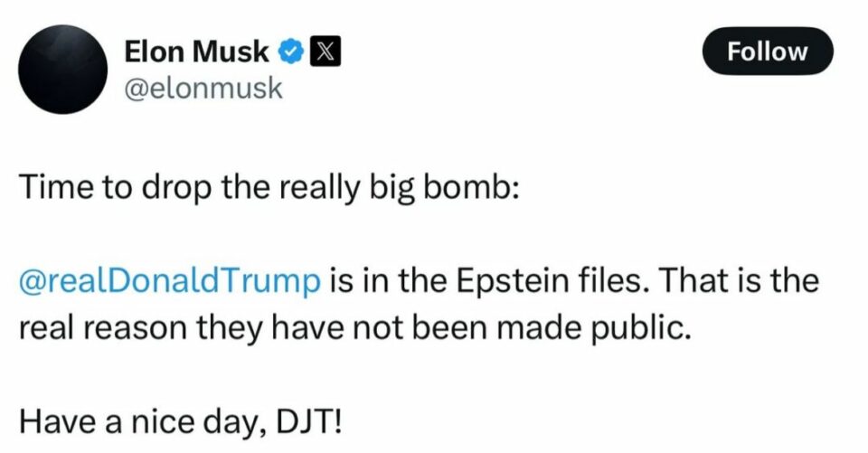Follow the Elon Musk account
Screen dimensions: 868x453
pyautogui.click(x=768, y=51)
